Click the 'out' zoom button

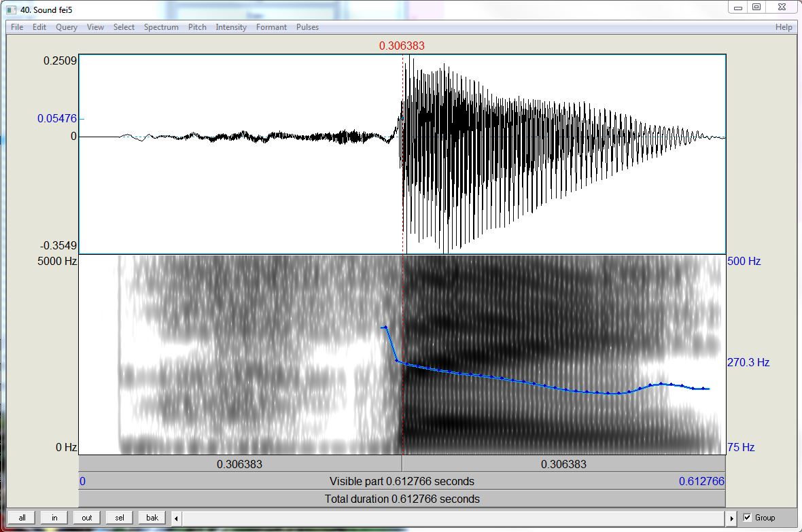pyautogui.click(x=87, y=518)
